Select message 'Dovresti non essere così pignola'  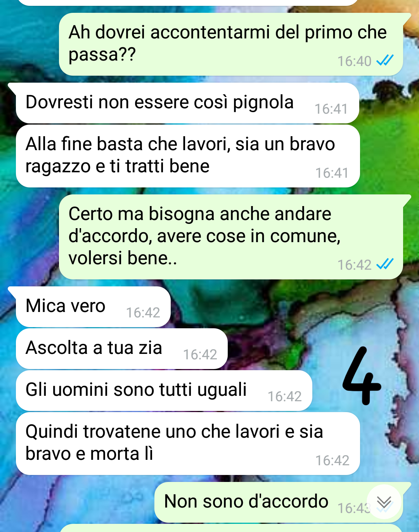click(x=187, y=103)
